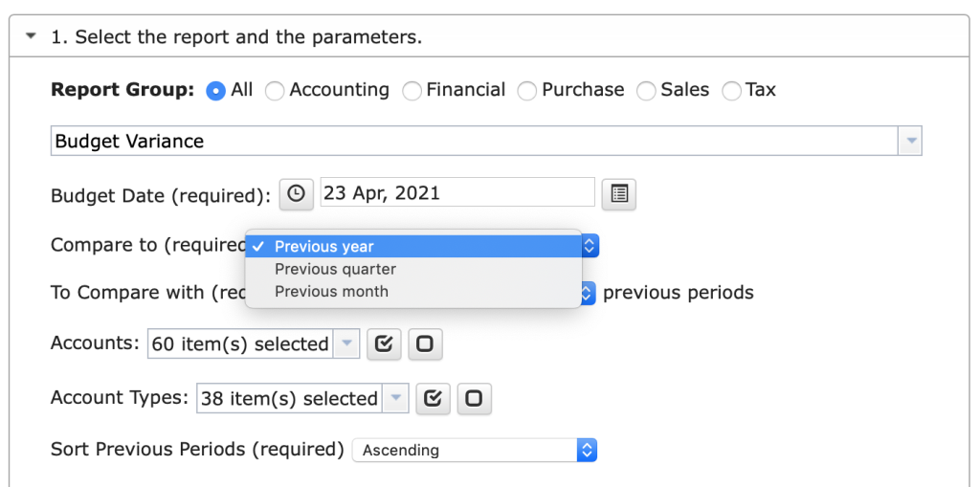Collapse section 1 using the disclosure triangle
980x487 pixels.
(31, 37)
